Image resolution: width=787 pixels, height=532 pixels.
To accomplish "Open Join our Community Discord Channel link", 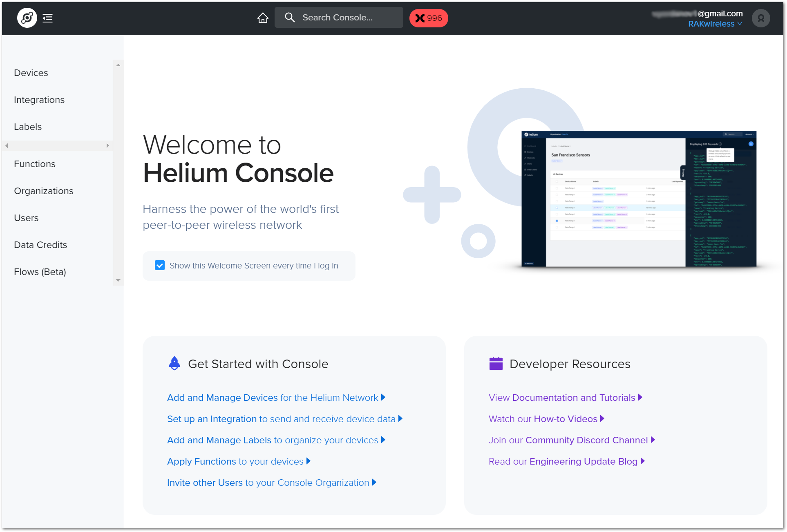I will (568, 440).
